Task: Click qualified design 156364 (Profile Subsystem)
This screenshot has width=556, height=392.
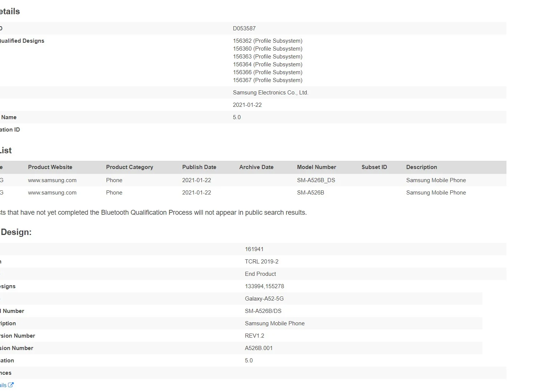Action: coord(267,64)
